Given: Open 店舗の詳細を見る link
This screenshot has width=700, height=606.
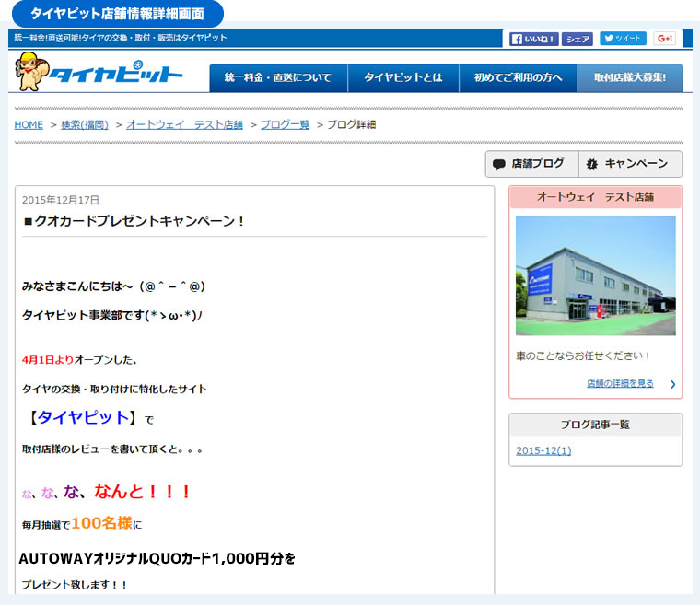Looking at the screenshot, I should pos(620,383).
